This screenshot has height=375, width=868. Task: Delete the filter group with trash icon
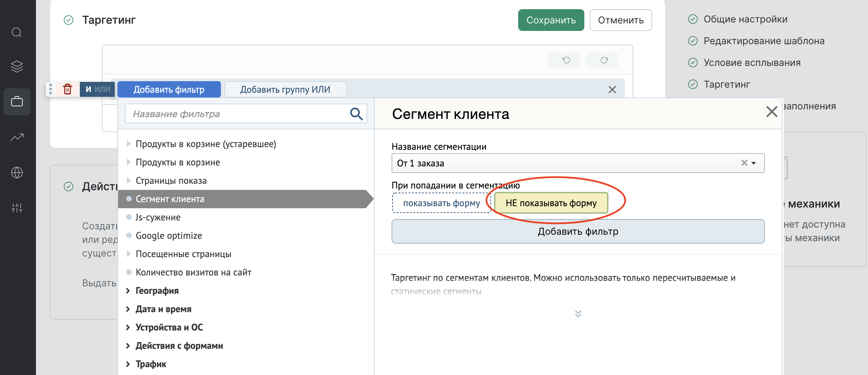[x=68, y=89]
